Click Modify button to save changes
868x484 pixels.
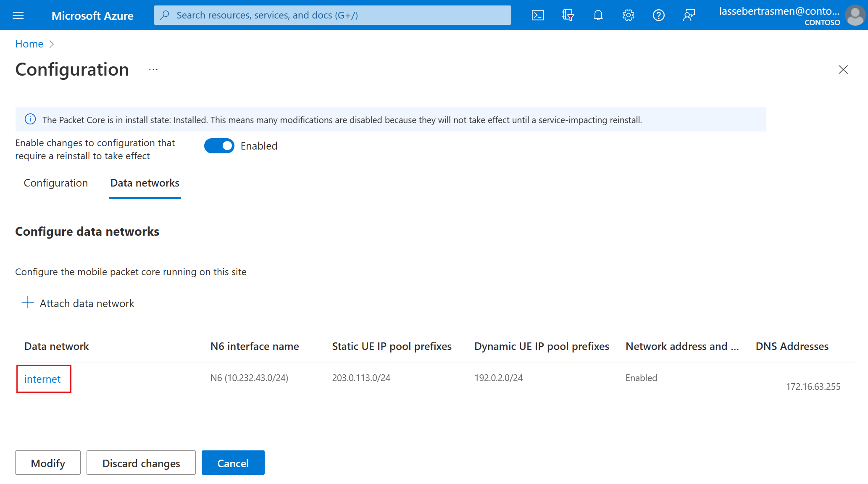47,463
